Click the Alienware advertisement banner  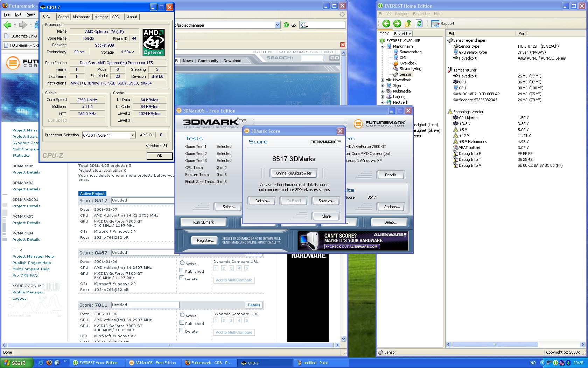(353, 240)
